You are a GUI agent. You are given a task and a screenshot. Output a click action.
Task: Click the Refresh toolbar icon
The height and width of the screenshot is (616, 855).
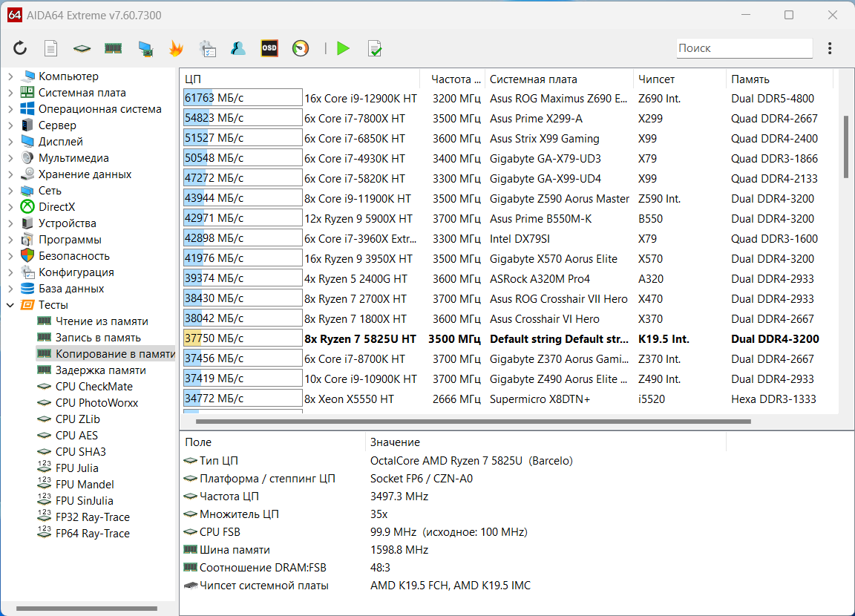(20, 48)
